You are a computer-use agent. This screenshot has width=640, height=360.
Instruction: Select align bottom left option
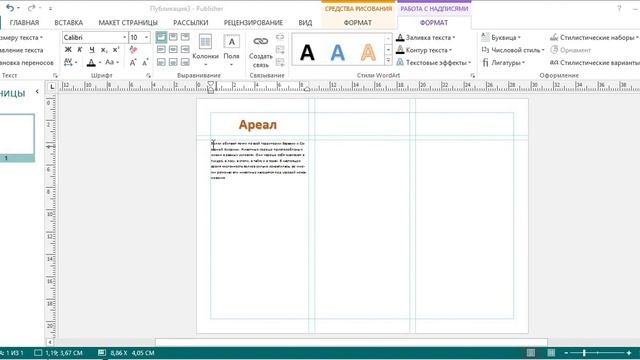pos(161,62)
